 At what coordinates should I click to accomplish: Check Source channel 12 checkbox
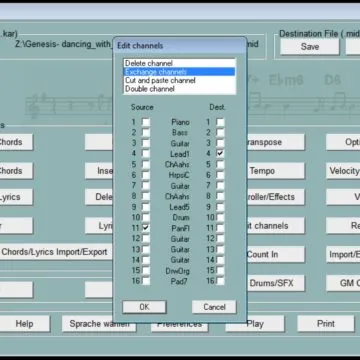(x=146, y=239)
